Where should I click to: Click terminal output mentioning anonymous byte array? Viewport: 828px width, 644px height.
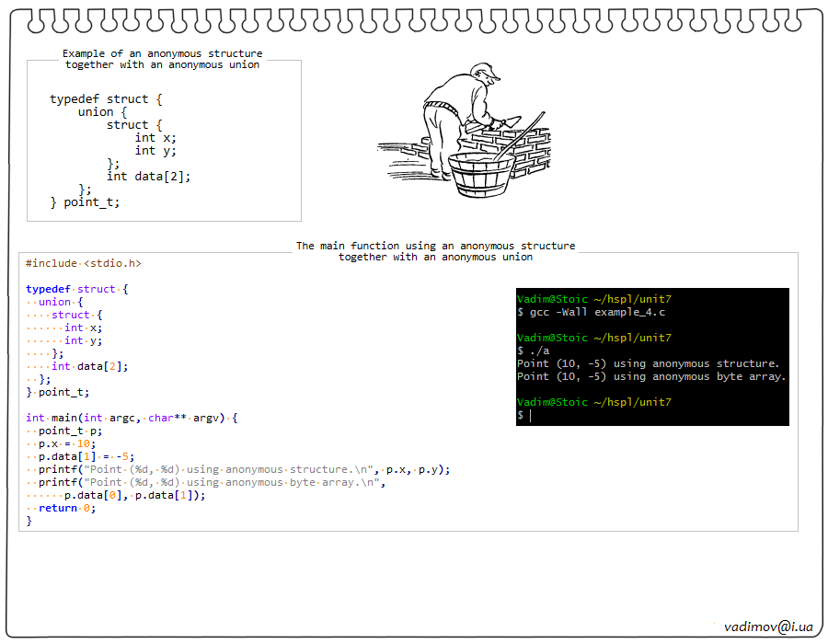click(651, 376)
